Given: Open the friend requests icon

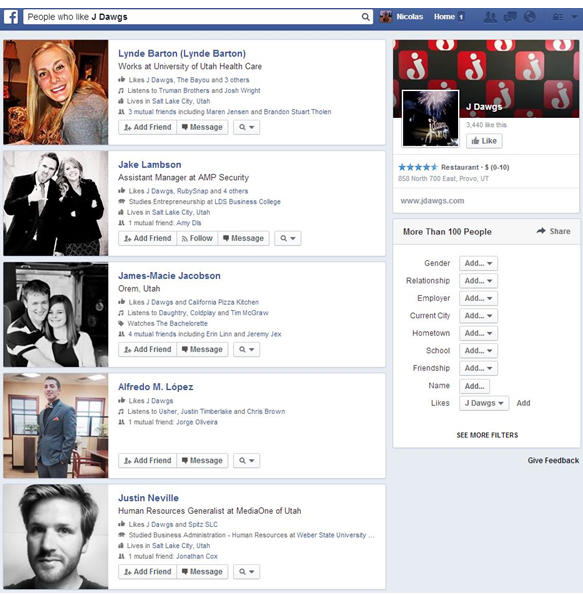Looking at the screenshot, I should [490, 17].
